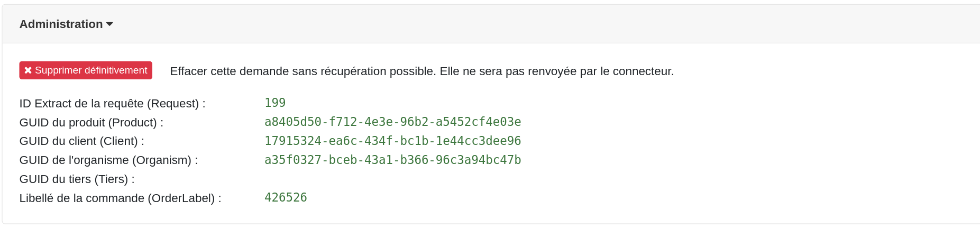The image size is (980, 228).
Task: Click the organism GUID starting with a35f0327
Action: (x=392, y=160)
